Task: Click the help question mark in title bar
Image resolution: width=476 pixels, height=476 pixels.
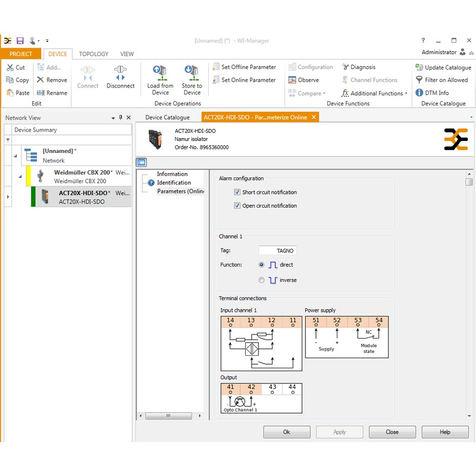Action: pos(423,40)
